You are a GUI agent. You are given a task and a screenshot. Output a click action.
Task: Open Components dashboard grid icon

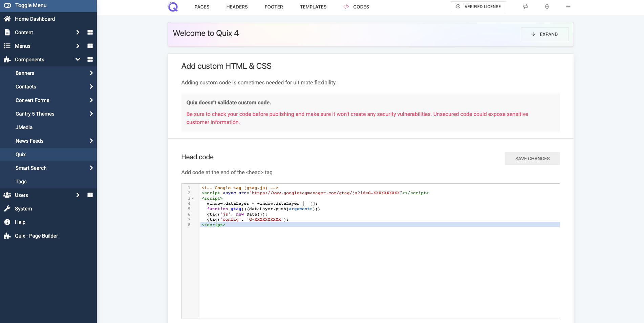[x=90, y=59]
